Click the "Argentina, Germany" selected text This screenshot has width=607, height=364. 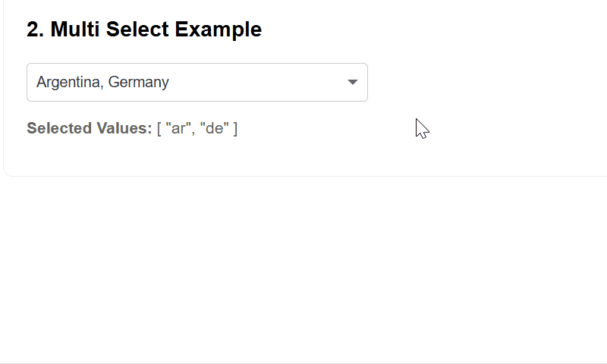[x=102, y=82]
